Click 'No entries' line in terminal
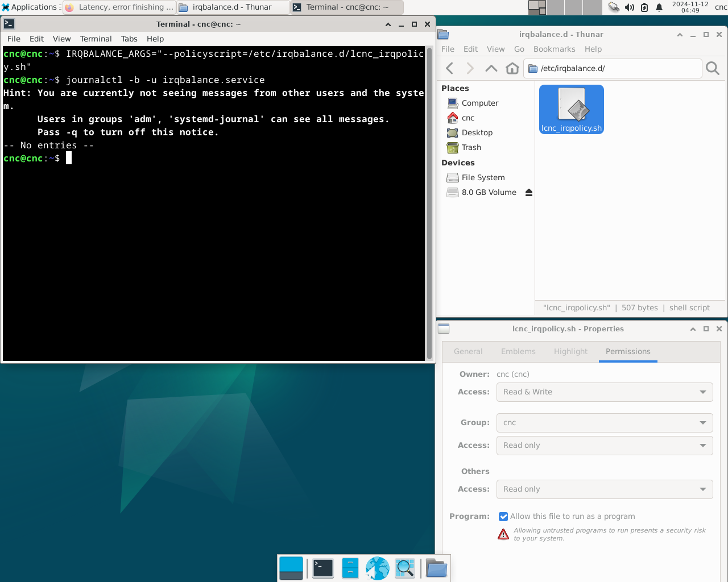The width and height of the screenshot is (728, 582). pos(48,145)
